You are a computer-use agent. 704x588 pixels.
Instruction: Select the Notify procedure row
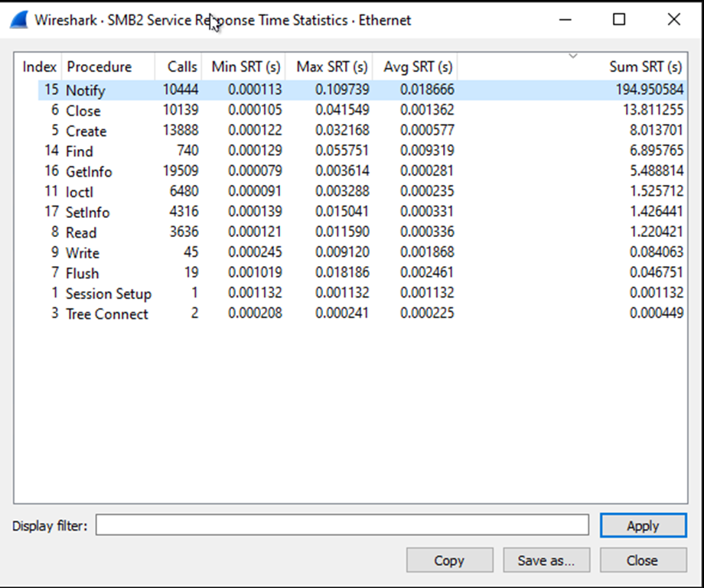click(x=362, y=89)
